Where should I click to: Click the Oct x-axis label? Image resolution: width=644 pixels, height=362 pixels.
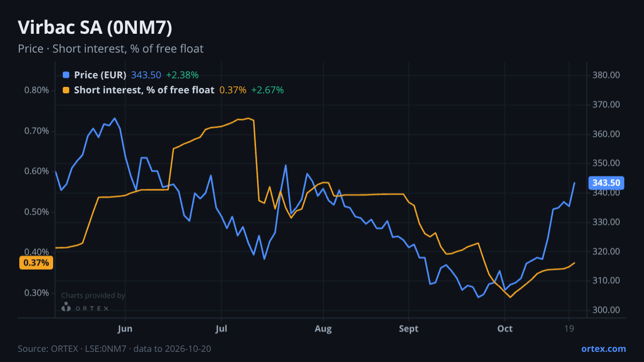click(x=505, y=328)
